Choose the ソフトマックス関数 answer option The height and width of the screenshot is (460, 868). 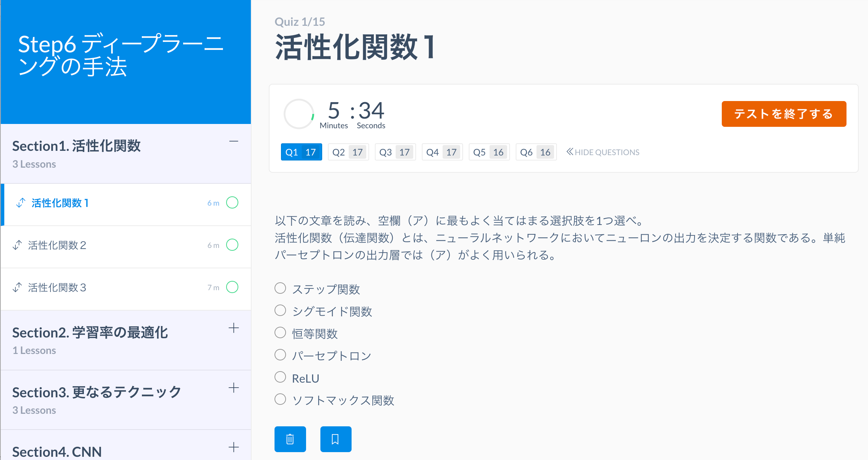point(280,399)
